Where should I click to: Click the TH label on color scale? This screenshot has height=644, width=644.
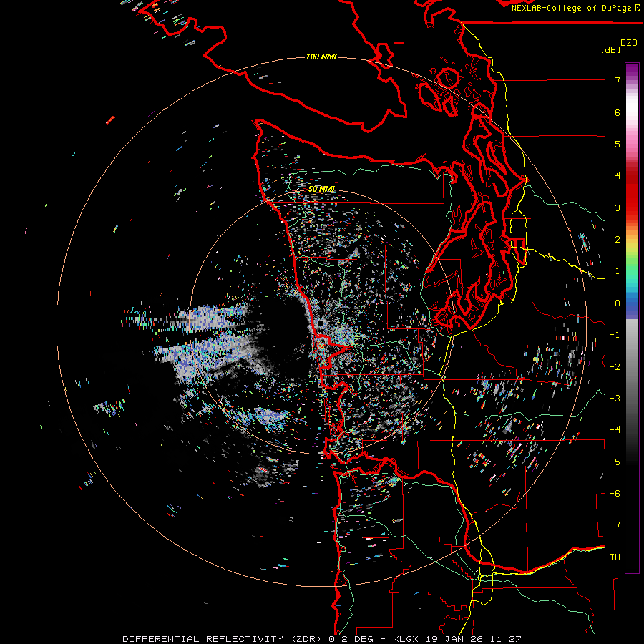[x=615, y=557]
